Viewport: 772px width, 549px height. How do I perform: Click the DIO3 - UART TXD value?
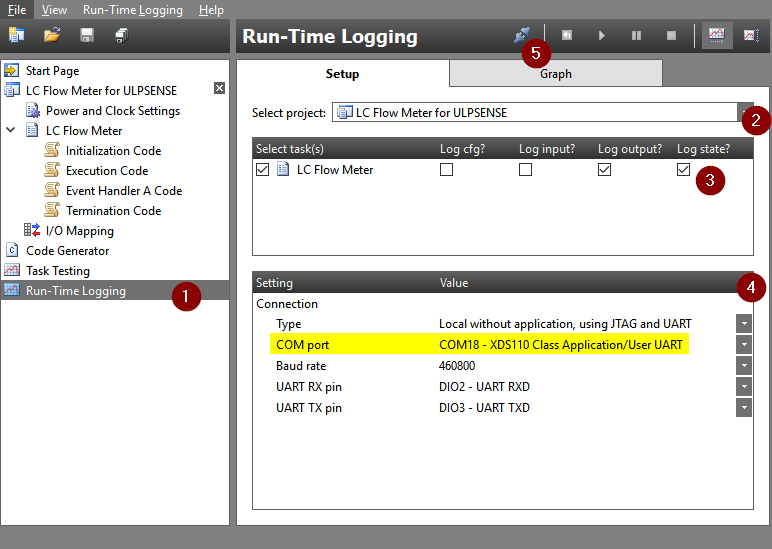(484, 408)
